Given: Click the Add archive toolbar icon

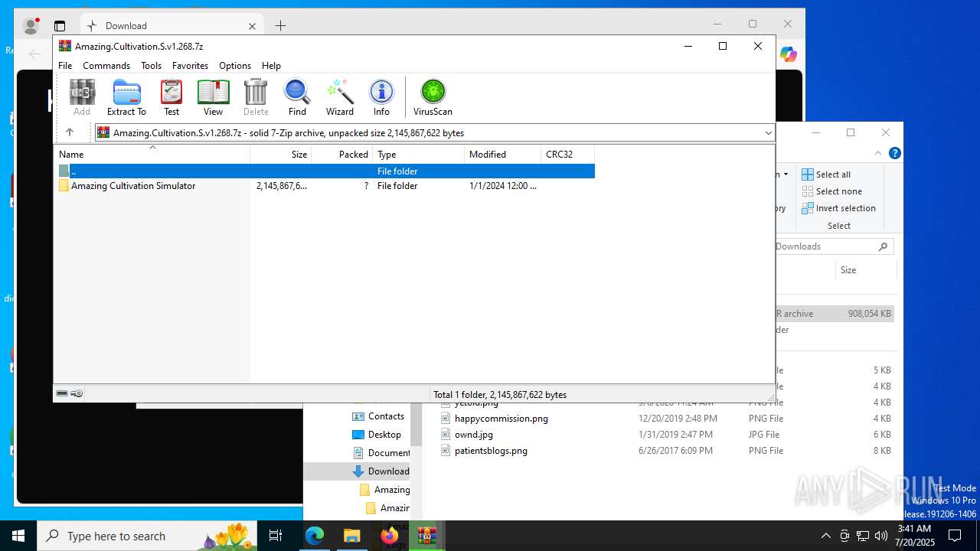Looking at the screenshot, I should tap(82, 97).
